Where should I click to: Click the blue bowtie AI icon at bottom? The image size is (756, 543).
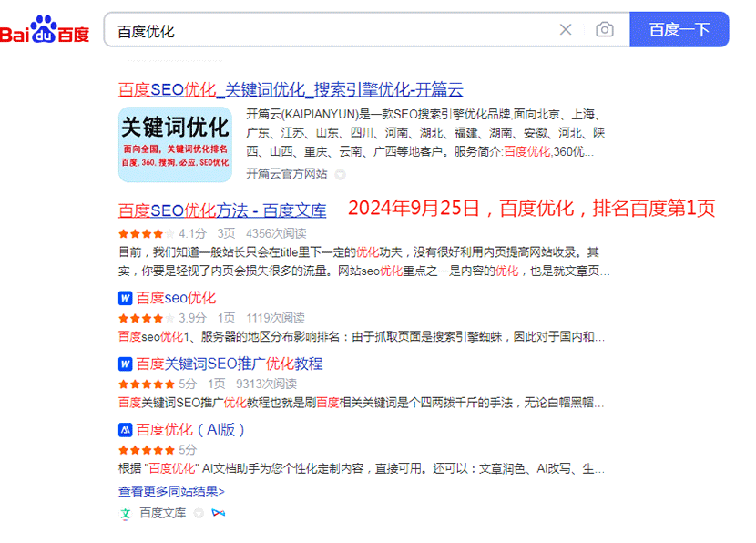217,513
